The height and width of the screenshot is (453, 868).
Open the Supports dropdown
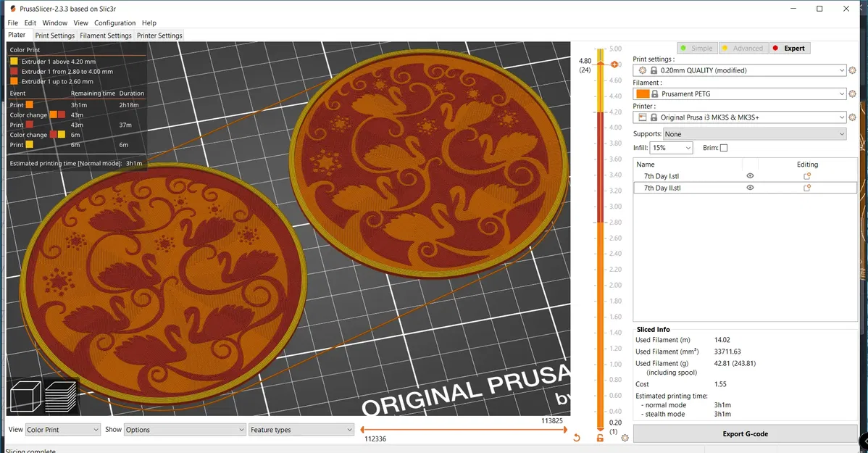pyautogui.click(x=754, y=134)
